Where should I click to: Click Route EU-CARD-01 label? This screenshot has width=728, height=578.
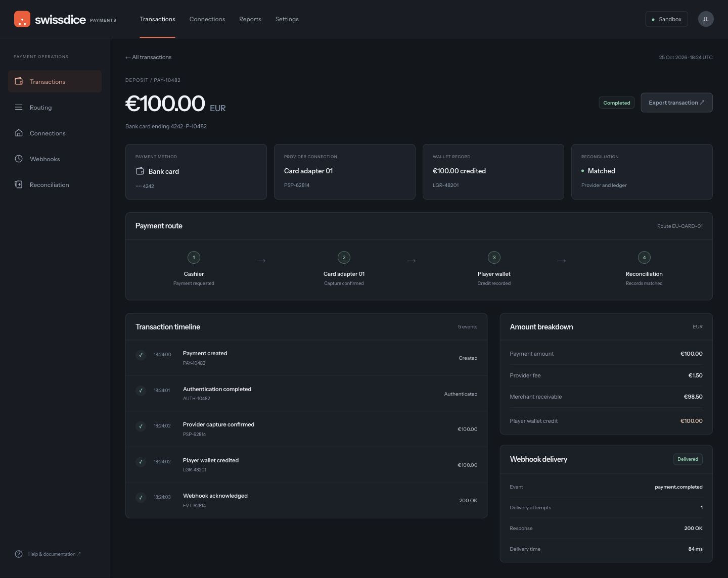point(679,226)
